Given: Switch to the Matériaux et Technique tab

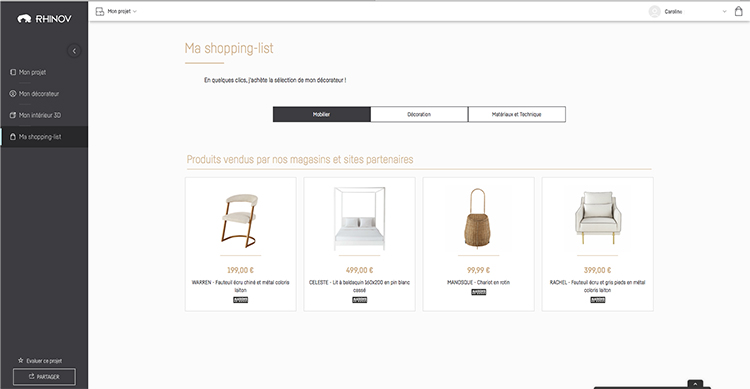Looking at the screenshot, I should 517,114.
